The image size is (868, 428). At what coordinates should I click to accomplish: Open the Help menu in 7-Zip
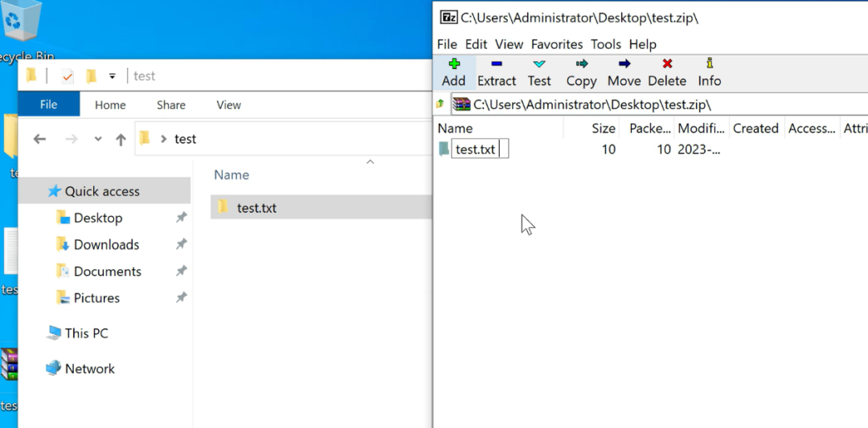point(642,44)
